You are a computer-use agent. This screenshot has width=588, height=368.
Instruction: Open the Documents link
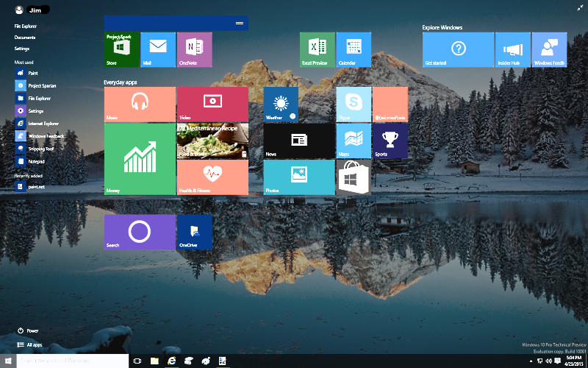tap(25, 38)
